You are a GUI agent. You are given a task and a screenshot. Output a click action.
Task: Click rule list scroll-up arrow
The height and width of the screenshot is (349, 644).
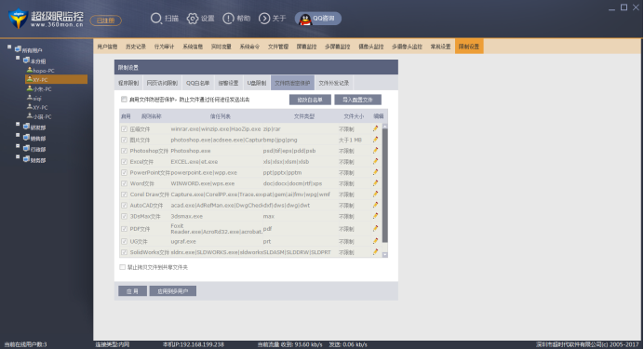(385, 126)
